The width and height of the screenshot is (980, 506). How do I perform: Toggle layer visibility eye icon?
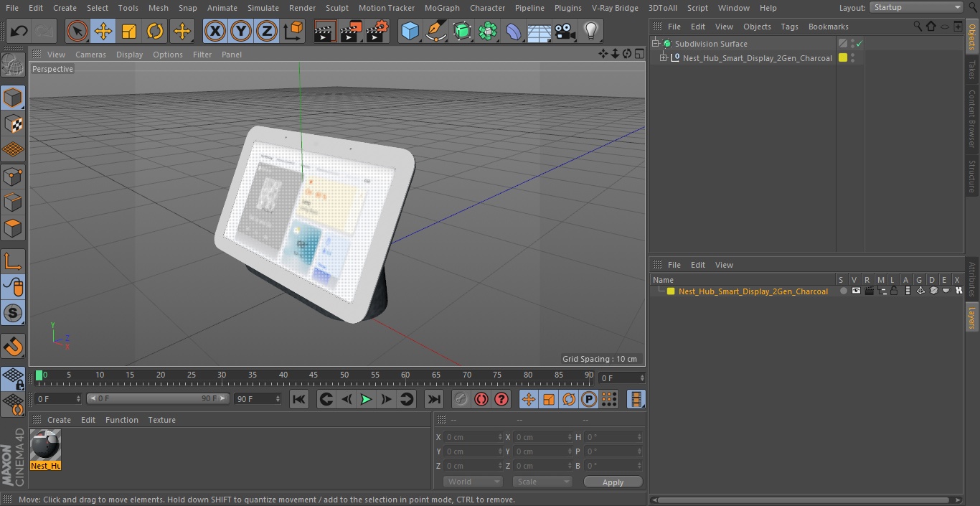tap(856, 291)
